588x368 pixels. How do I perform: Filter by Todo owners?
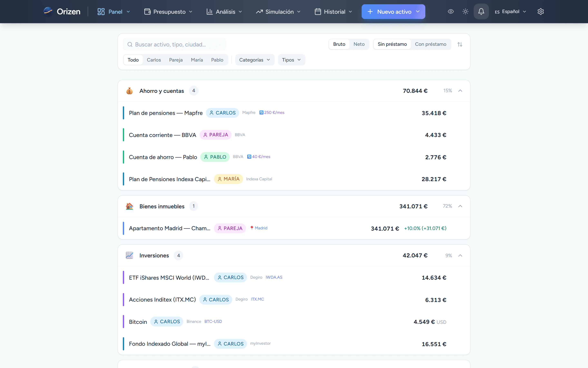[x=133, y=60]
